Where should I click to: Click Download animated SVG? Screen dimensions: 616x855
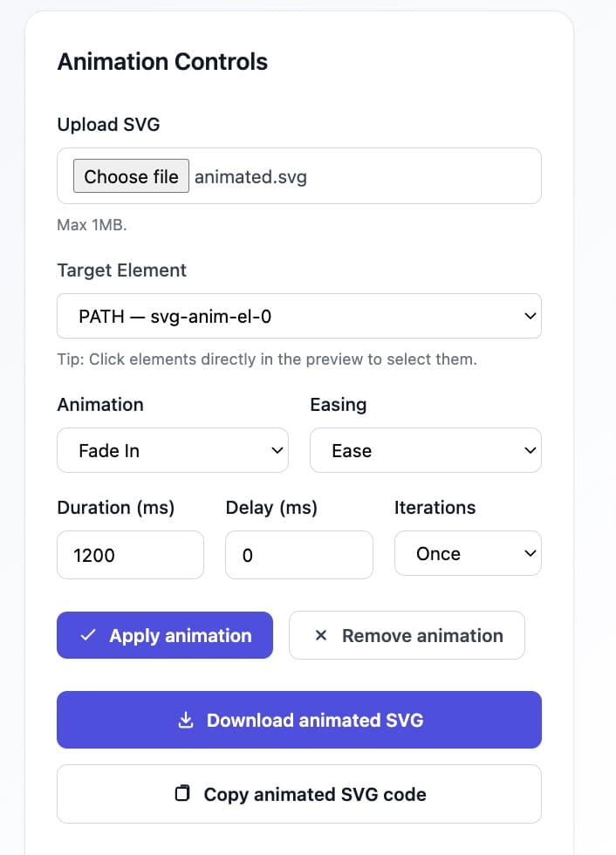[x=299, y=720]
